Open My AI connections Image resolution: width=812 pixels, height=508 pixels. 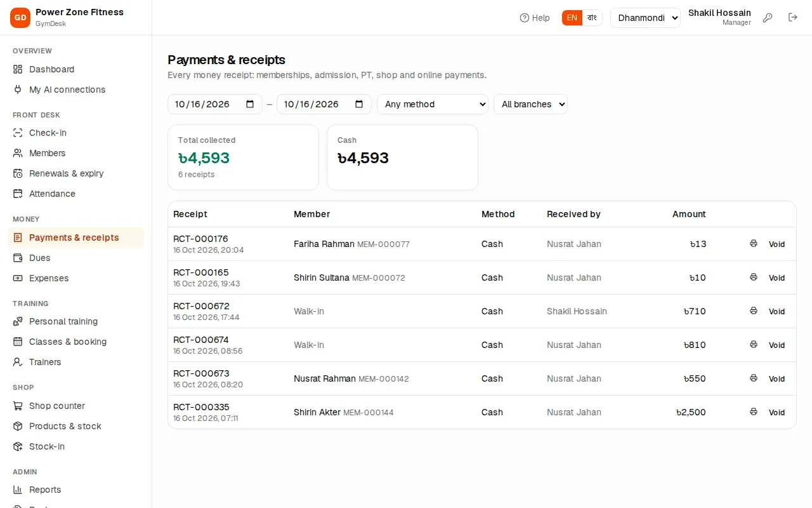pyautogui.click(x=76, y=90)
